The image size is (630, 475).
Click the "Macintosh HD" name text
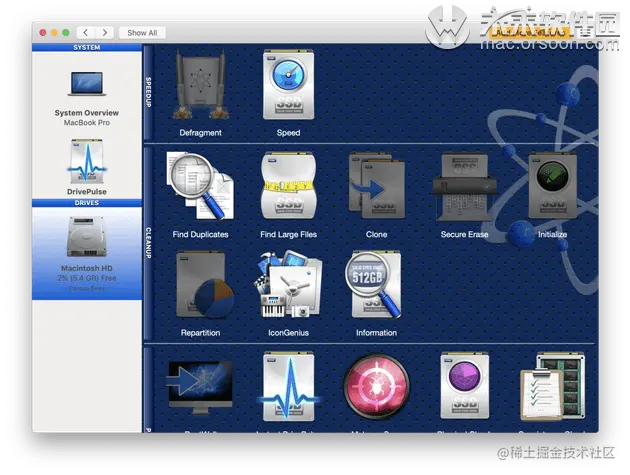coord(87,268)
